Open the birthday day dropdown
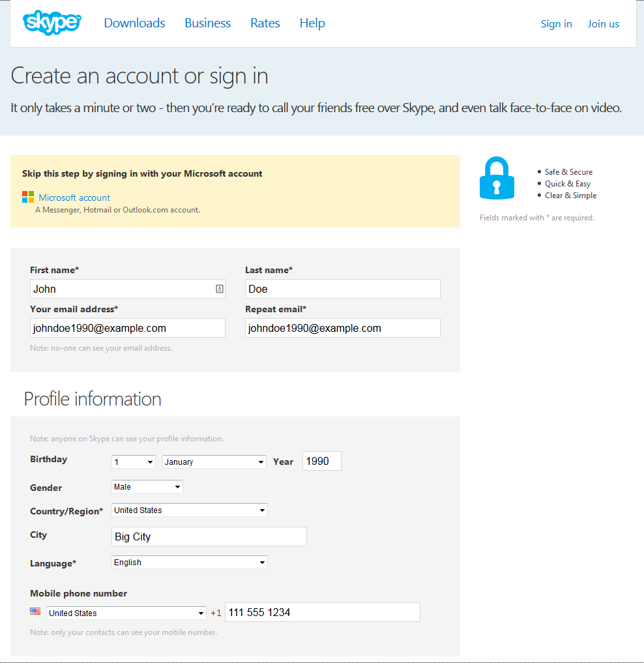The width and height of the screenshot is (644, 663). pos(134,462)
